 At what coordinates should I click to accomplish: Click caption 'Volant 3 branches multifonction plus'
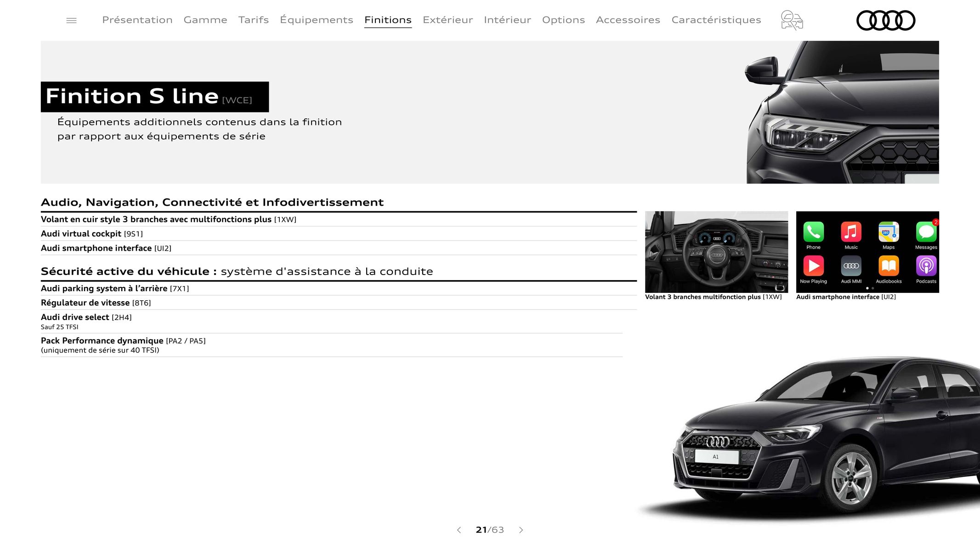pos(713,297)
